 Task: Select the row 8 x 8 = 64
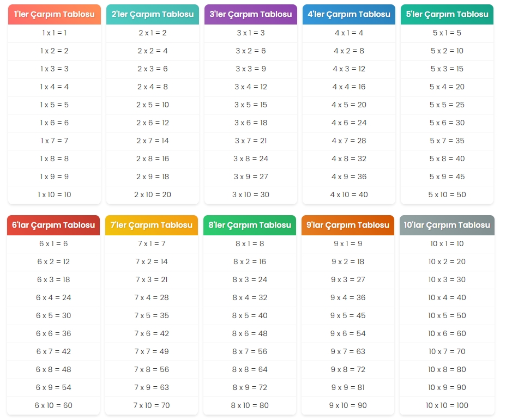[x=250, y=369]
